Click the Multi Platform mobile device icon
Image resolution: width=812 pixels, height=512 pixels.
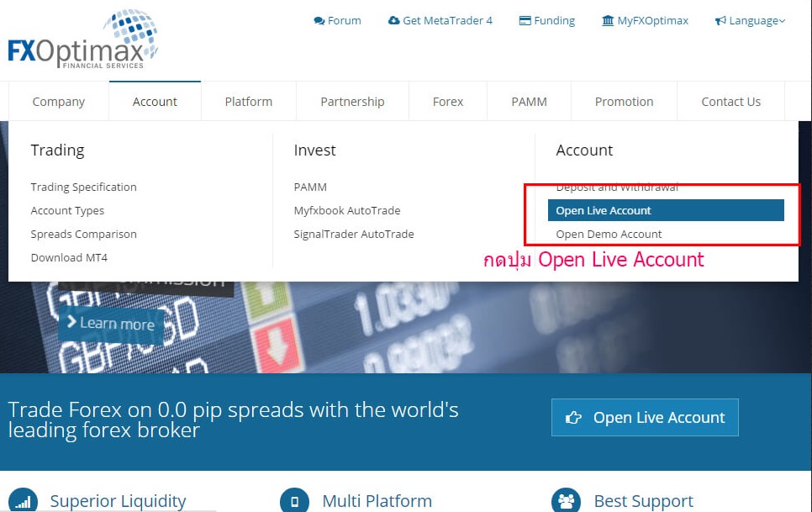coord(294,501)
